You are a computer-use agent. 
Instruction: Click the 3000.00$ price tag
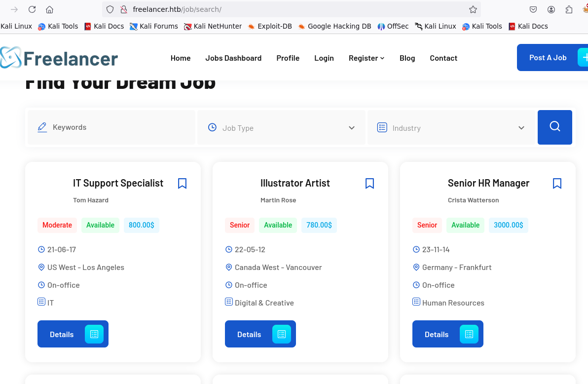coord(508,225)
